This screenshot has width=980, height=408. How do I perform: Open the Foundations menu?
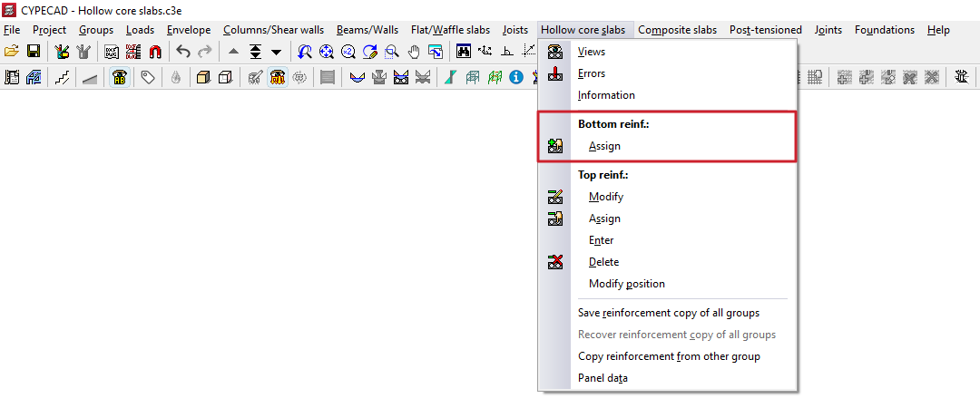point(885,30)
